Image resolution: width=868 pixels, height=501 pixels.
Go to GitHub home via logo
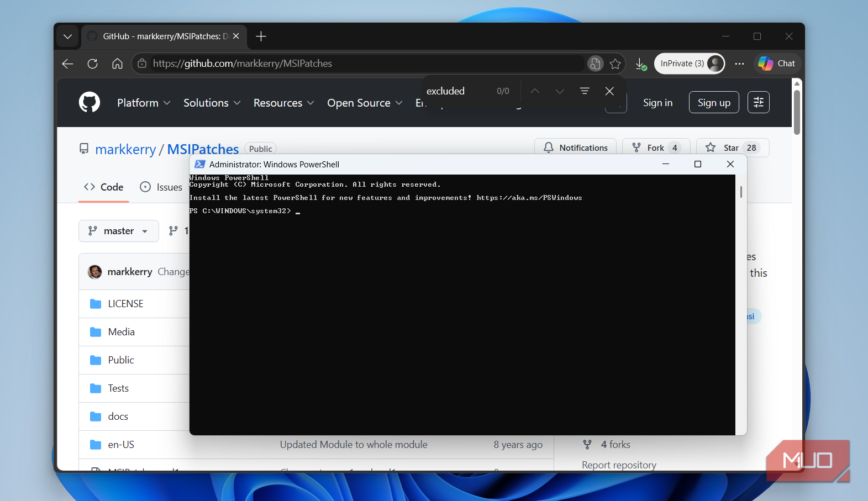pos(90,103)
